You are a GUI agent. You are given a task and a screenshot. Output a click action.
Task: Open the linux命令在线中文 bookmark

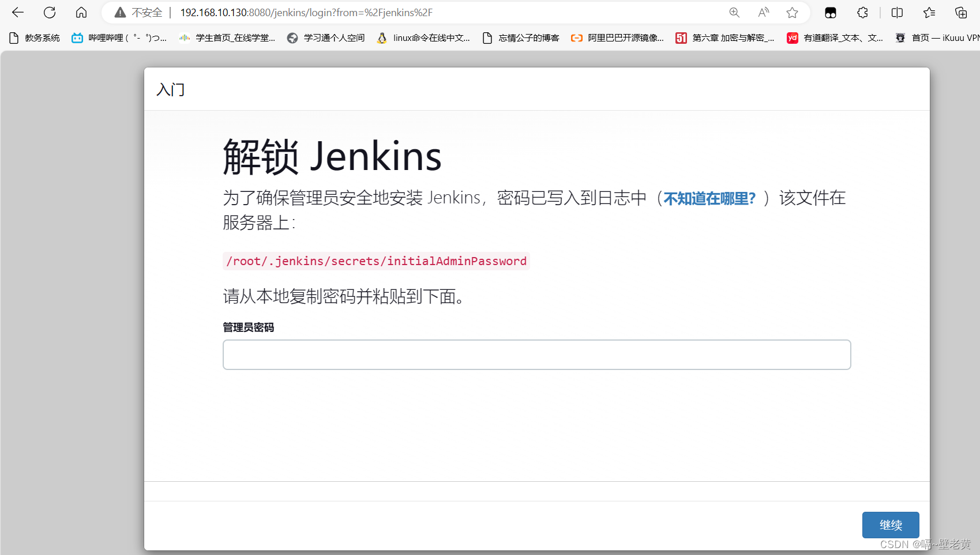423,38
